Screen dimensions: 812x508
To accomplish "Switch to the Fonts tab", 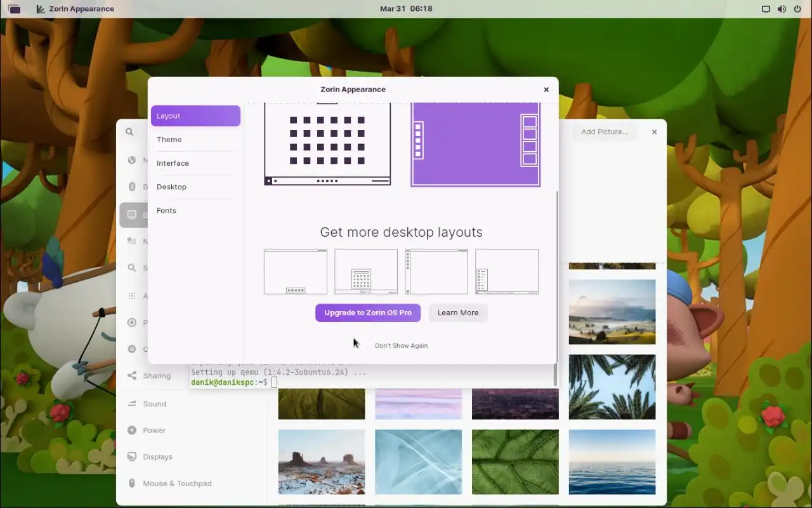I will coord(195,211).
